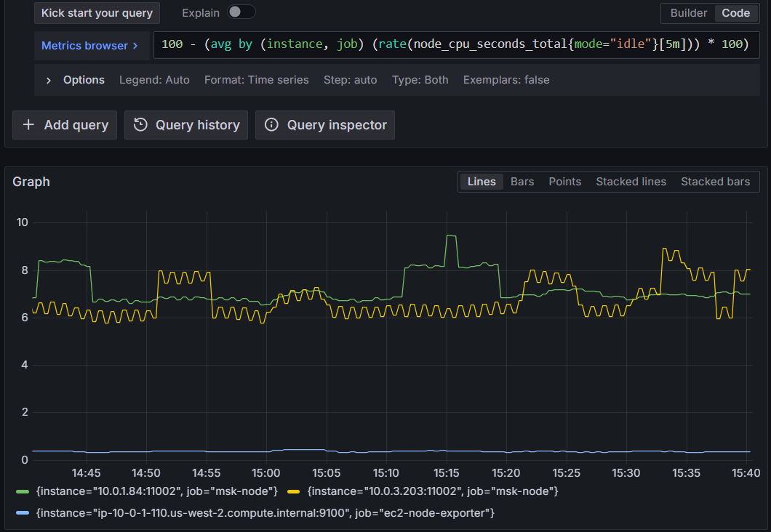This screenshot has width=771, height=532.
Task: Select the Code tab
Action: click(x=735, y=12)
